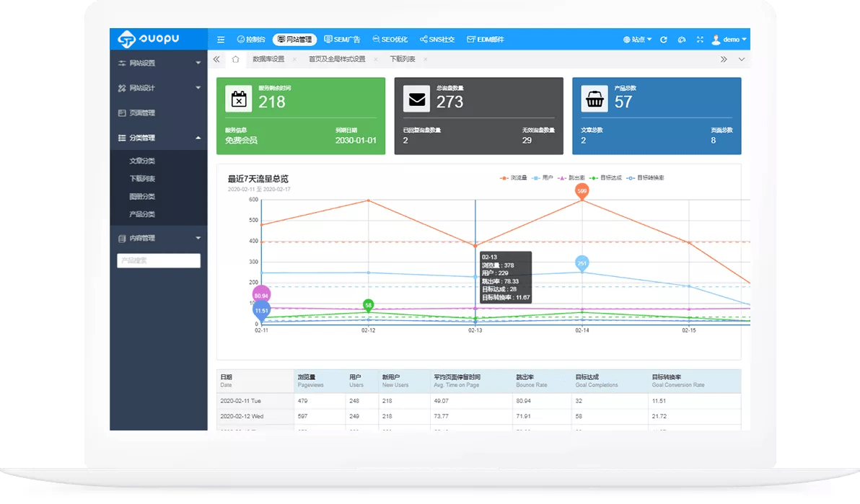Screen dimensions: 860x504
Task: Click the hamburger menu icon in top bar
Action: 221,40
